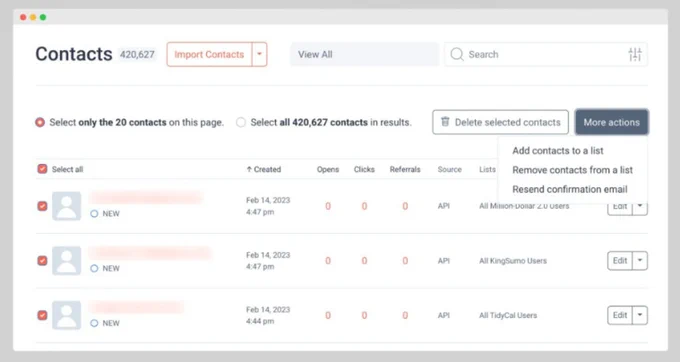Expand the Import Contacts dropdown arrow
The width and height of the screenshot is (680, 362).
click(259, 54)
